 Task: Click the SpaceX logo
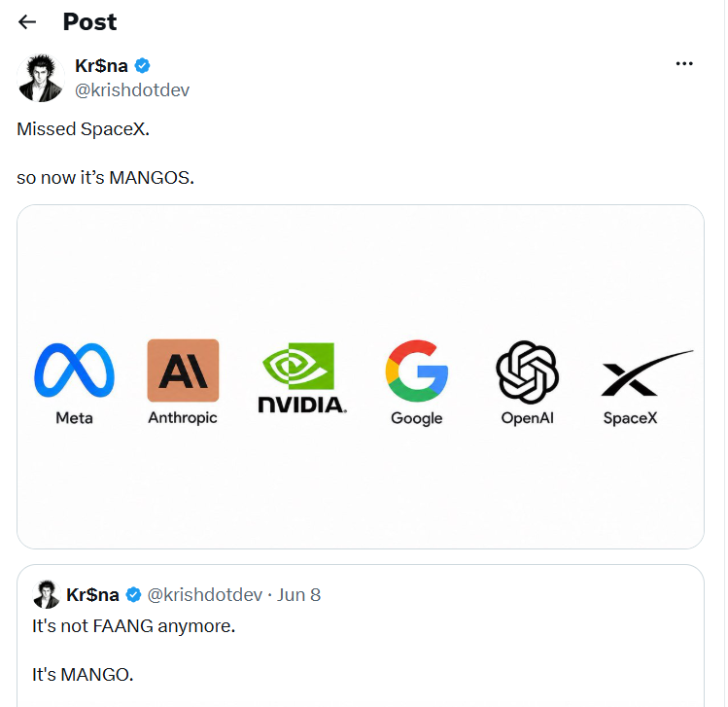click(x=646, y=373)
